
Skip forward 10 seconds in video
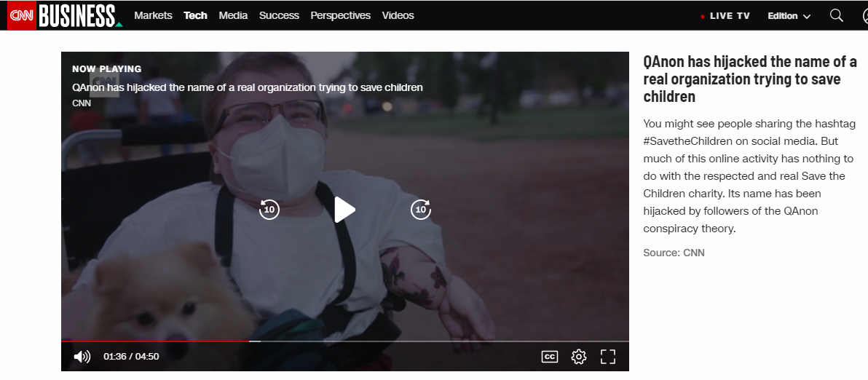(x=421, y=210)
